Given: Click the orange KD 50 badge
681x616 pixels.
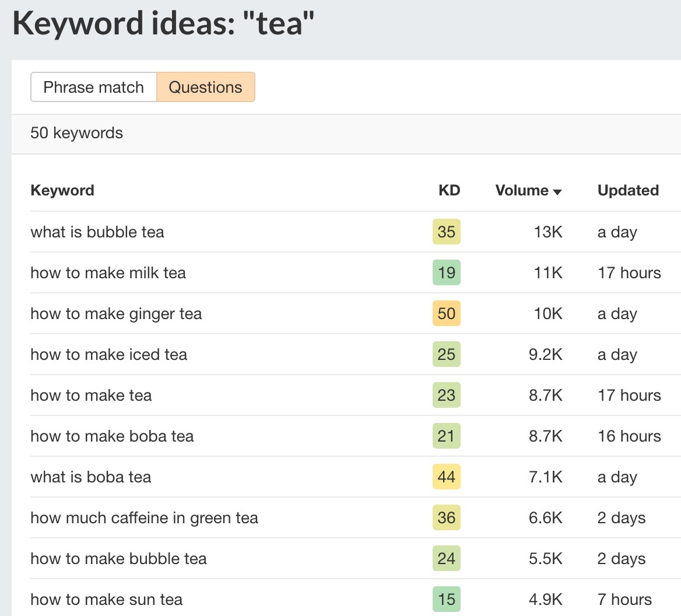Looking at the screenshot, I should click(446, 314).
